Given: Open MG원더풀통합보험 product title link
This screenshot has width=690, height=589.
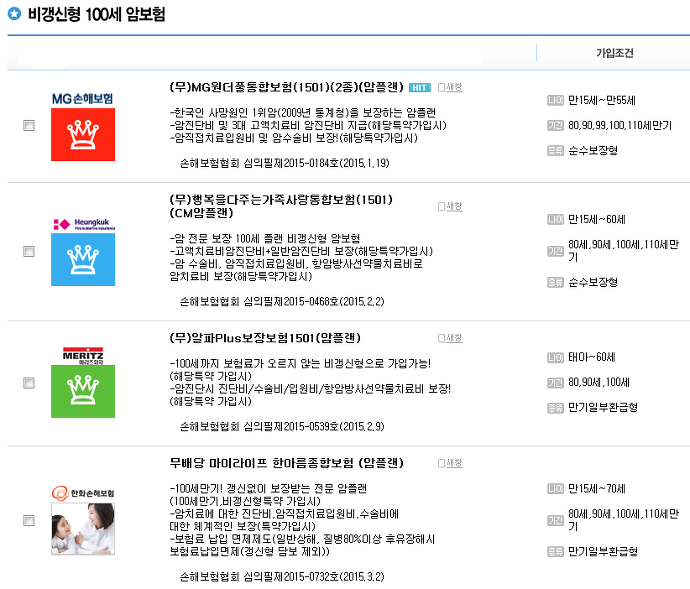Looking at the screenshot, I should [286, 87].
